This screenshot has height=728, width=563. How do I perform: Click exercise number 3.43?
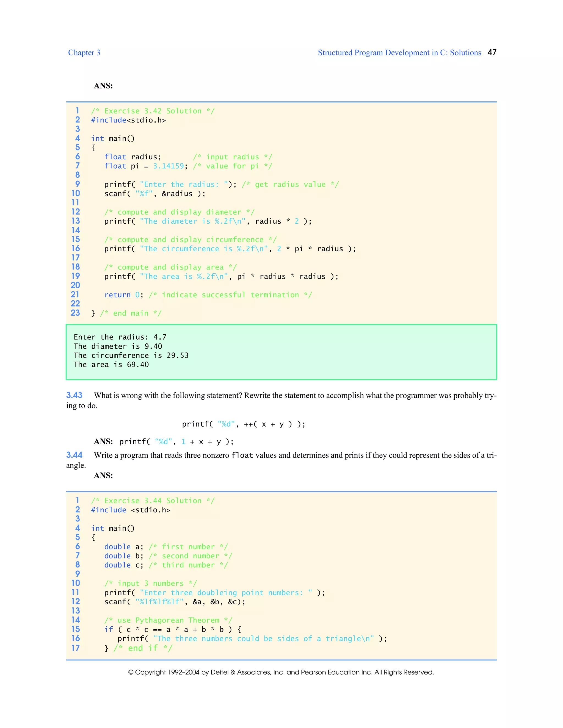pos(74,395)
